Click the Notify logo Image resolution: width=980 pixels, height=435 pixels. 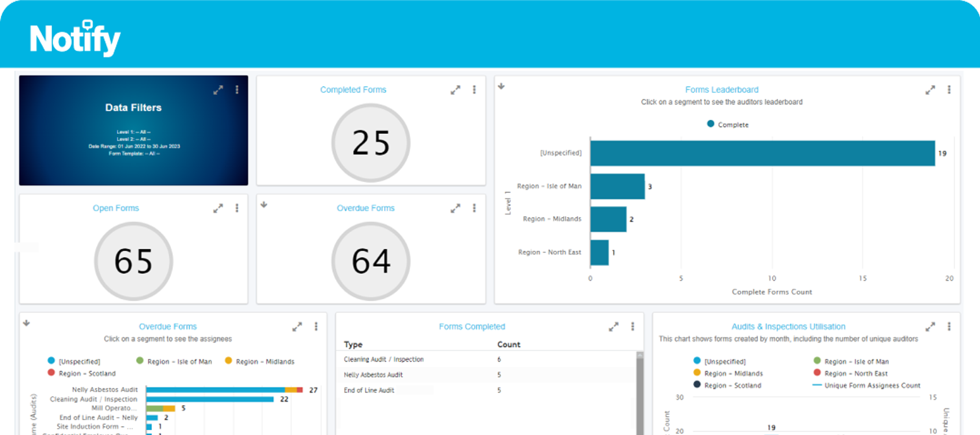pyautogui.click(x=75, y=39)
